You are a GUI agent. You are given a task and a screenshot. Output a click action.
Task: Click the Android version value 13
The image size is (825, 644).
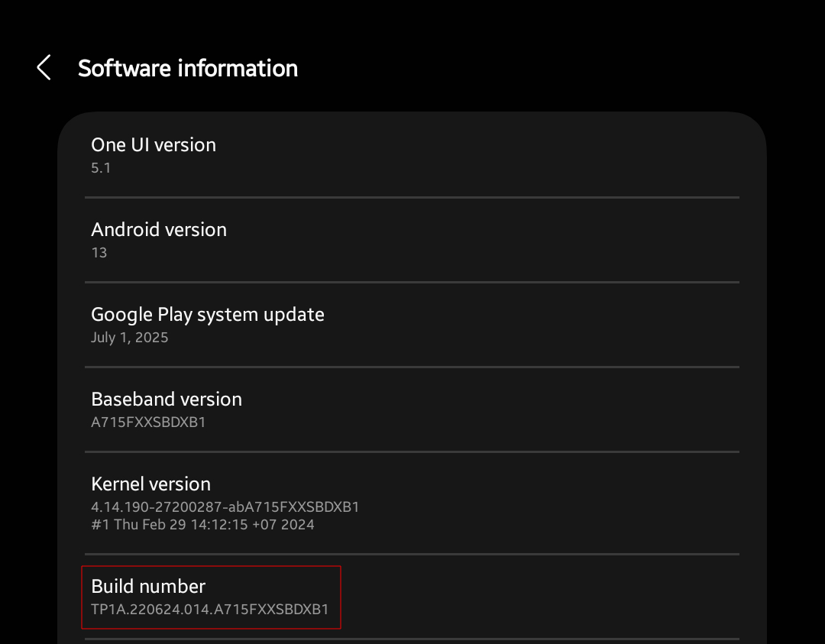[x=99, y=253]
